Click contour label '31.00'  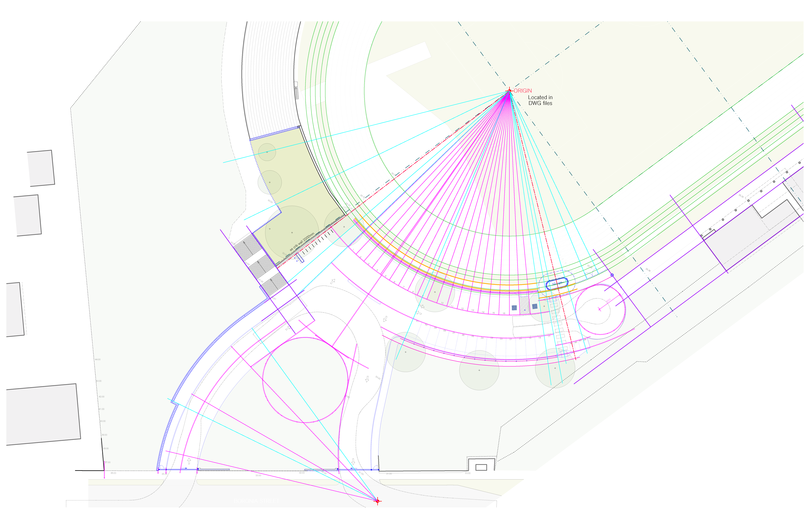coord(389,474)
